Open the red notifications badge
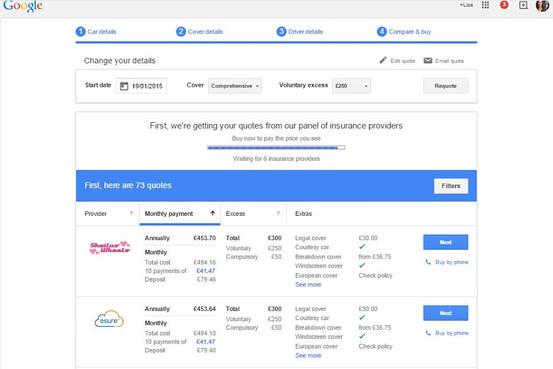553x369 pixels. 504,5
